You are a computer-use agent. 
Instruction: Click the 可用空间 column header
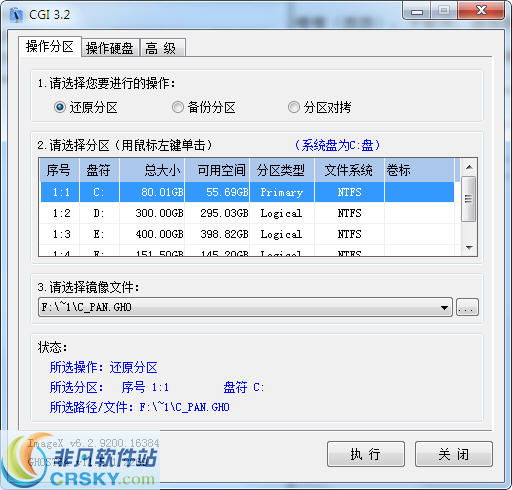point(217,170)
